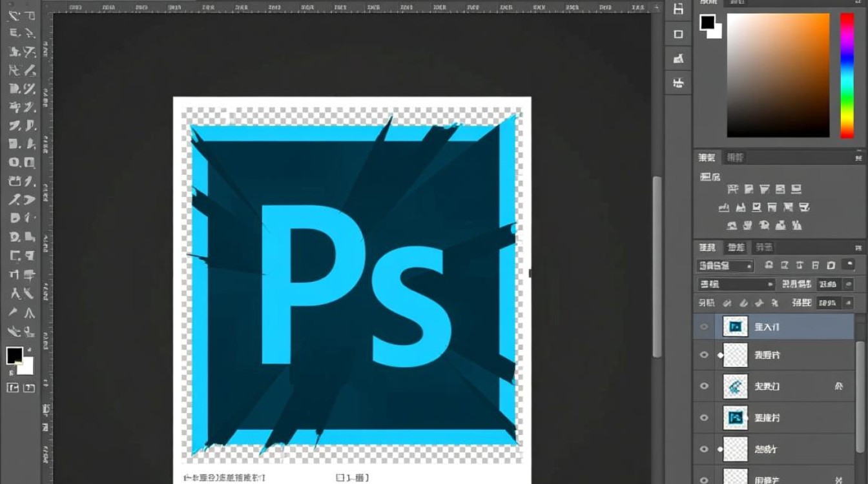Click the Ps thumbnail of the fourth layer

(x=736, y=418)
